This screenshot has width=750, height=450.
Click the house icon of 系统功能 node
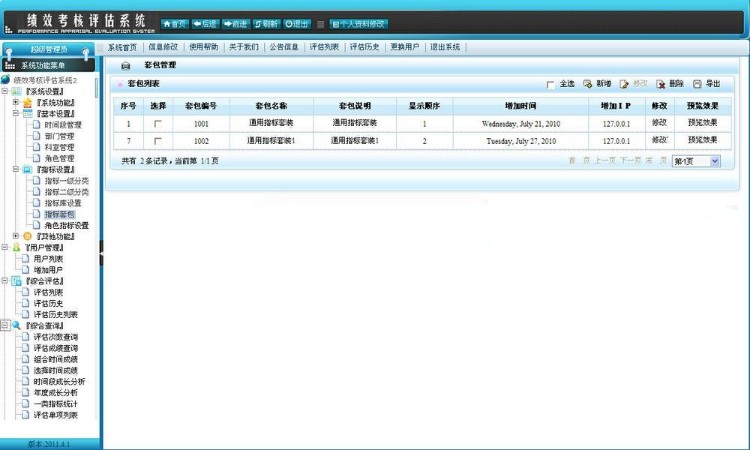27,102
